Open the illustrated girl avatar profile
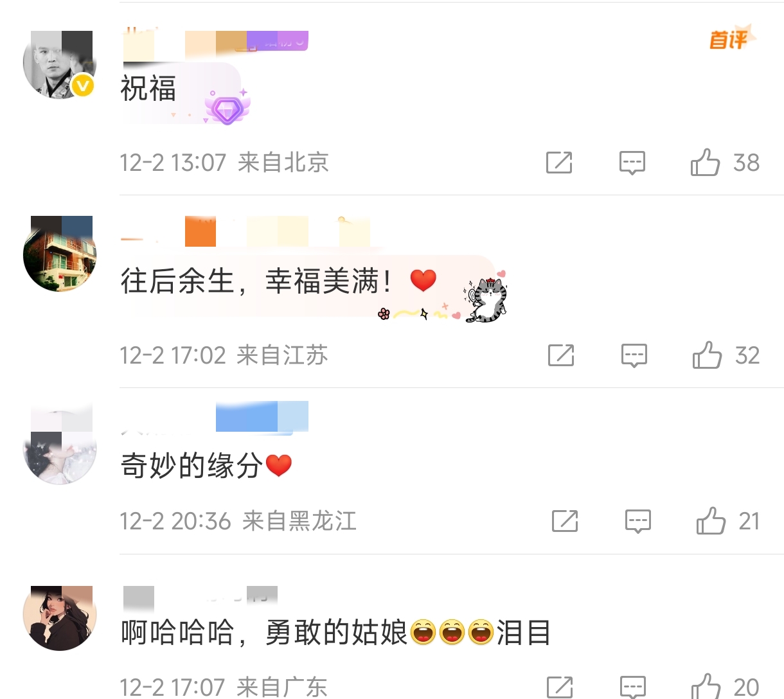784x699 pixels. pos(59,618)
